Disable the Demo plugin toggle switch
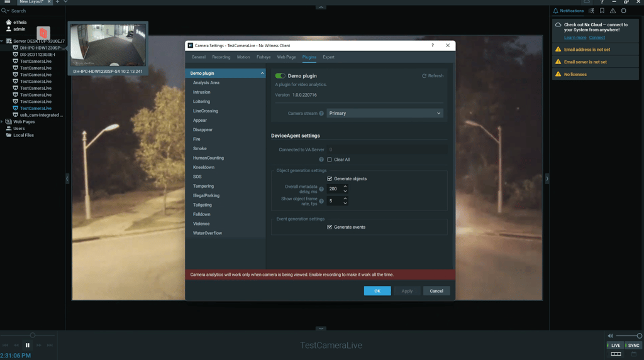 [x=280, y=76]
